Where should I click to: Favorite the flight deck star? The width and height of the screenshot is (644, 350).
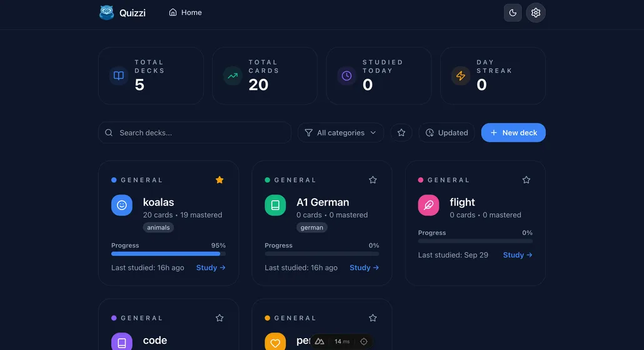(526, 180)
